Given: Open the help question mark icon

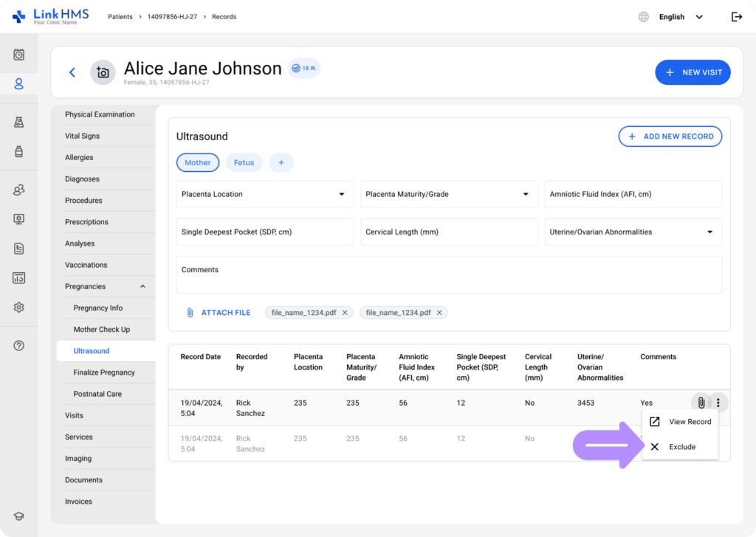Looking at the screenshot, I should pyautogui.click(x=19, y=346).
